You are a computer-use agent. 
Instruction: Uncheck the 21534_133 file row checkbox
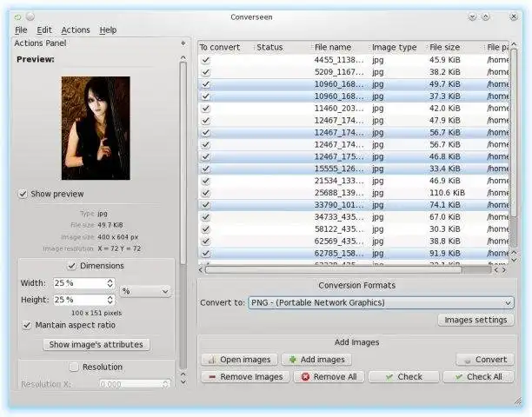click(x=205, y=181)
